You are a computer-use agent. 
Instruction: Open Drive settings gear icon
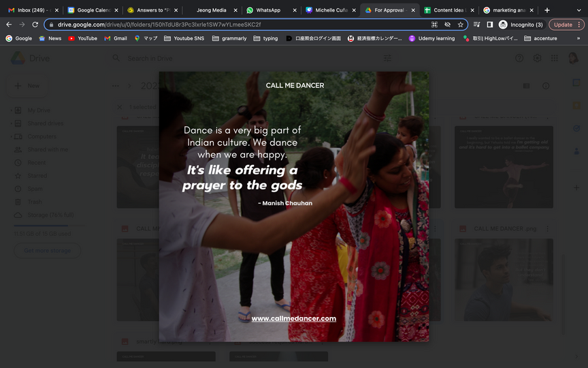click(x=537, y=58)
